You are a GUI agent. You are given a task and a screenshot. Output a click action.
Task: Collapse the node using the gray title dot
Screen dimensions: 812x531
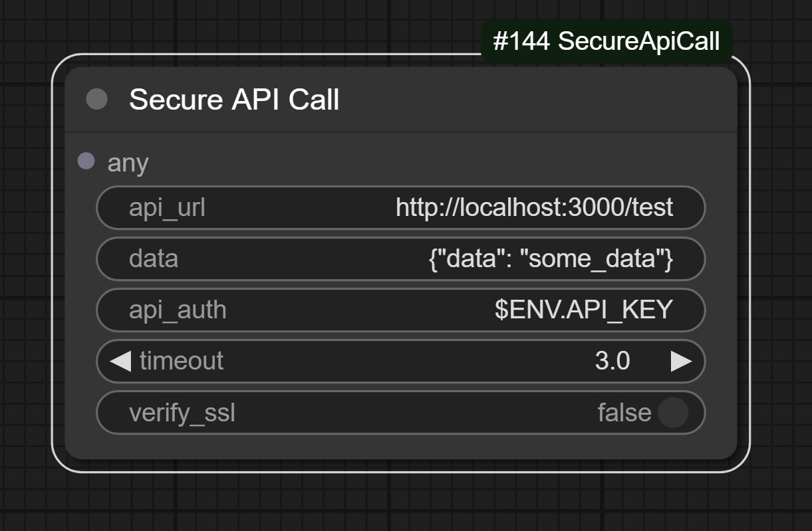97,100
